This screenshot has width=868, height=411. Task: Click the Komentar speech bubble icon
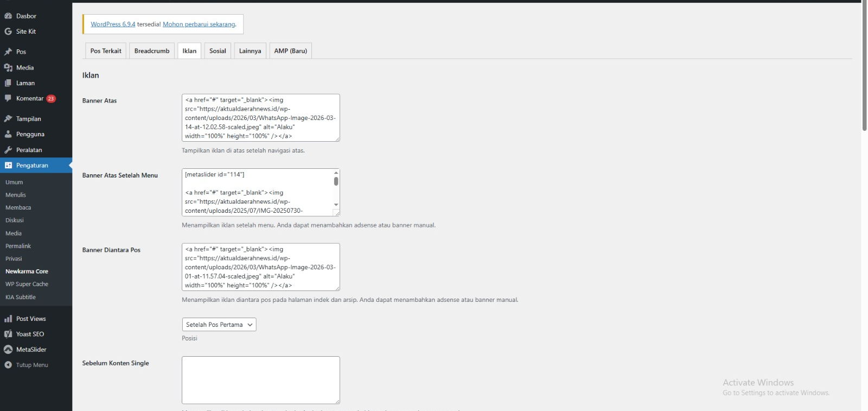[8, 98]
